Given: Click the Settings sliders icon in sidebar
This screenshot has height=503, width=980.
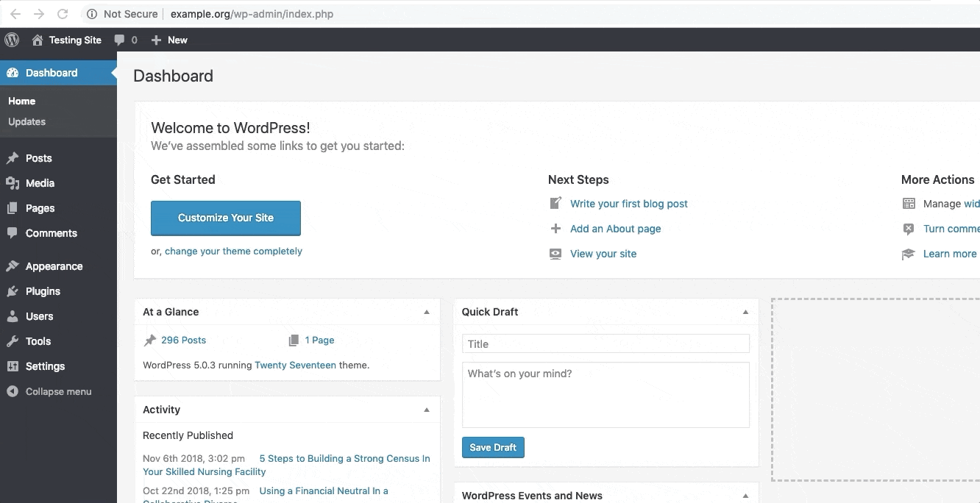Looking at the screenshot, I should click(x=13, y=366).
